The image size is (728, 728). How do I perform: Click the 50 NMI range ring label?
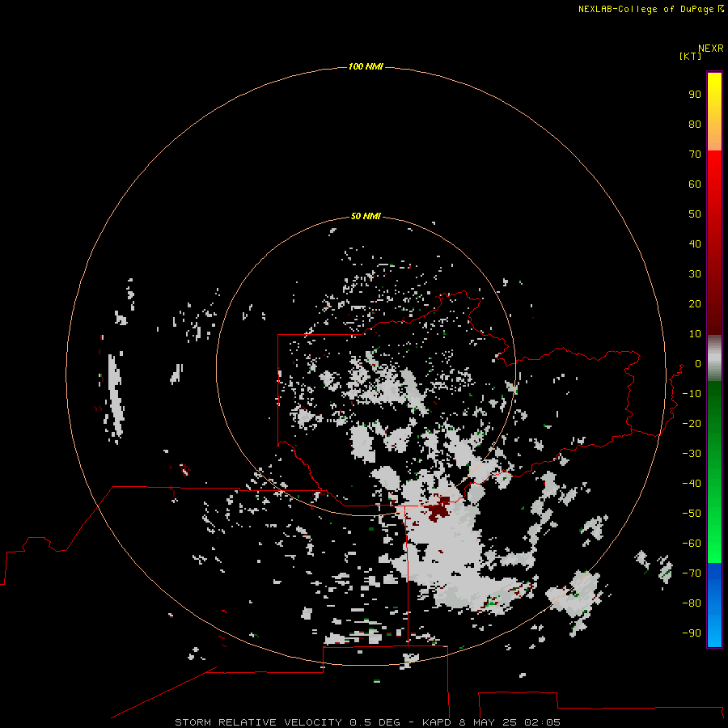coord(366,216)
